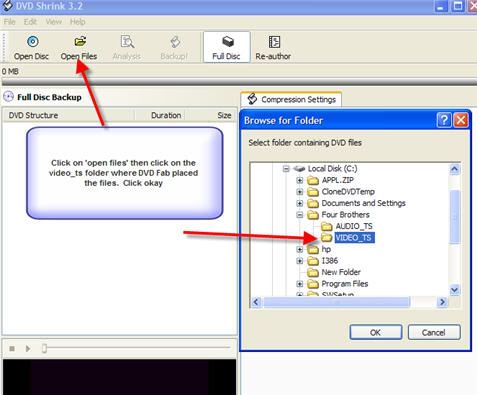Click the folder tree's scroll left arrow
The image size is (477, 395).
(x=256, y=302)
